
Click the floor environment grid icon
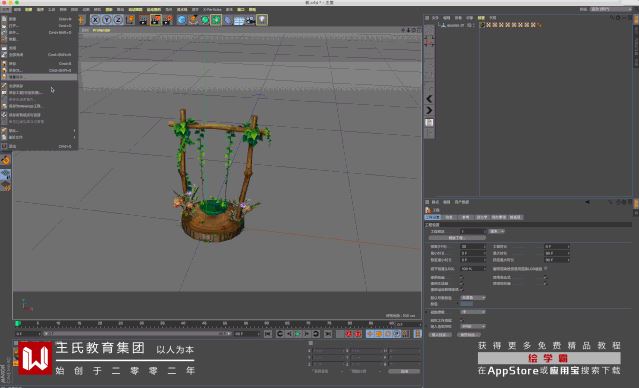tap(239, 20)
